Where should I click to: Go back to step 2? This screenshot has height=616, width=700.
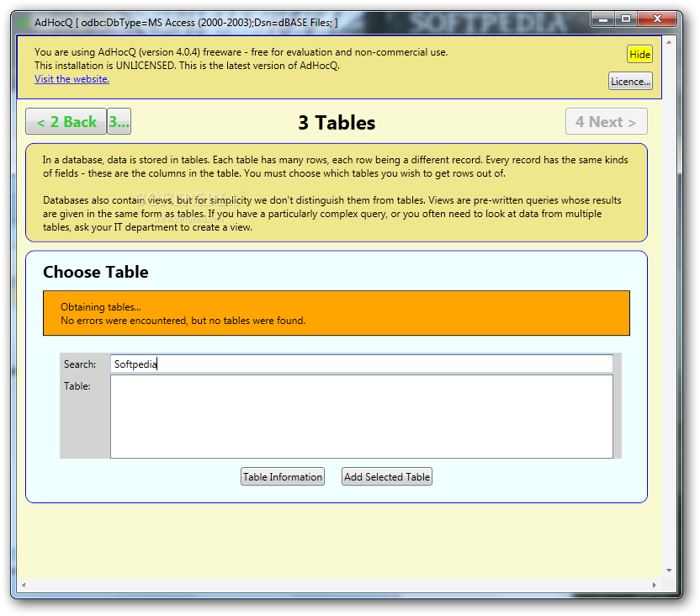tap(66, 121)
